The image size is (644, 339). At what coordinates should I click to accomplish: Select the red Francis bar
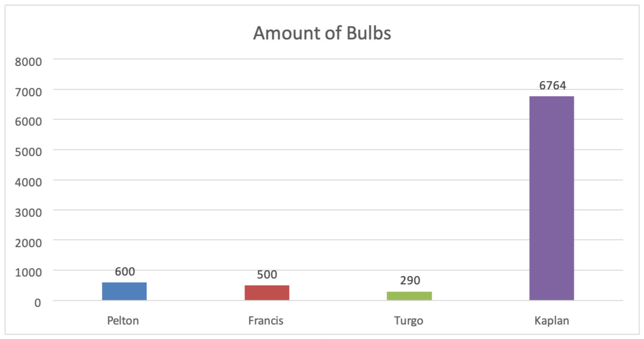coord(267,292)
